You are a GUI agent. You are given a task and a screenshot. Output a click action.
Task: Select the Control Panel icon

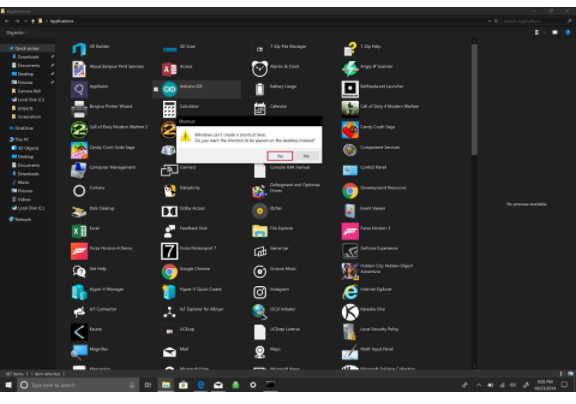click(x=350, y=170)
